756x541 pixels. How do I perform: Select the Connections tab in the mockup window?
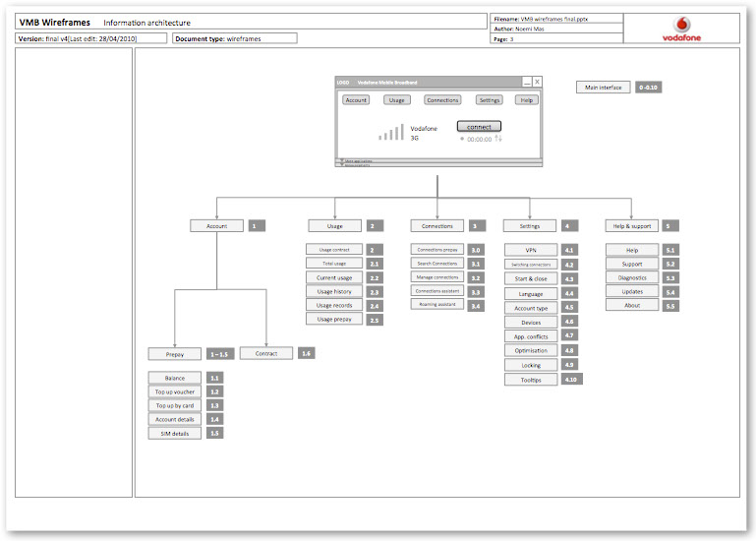click(442, 100)
